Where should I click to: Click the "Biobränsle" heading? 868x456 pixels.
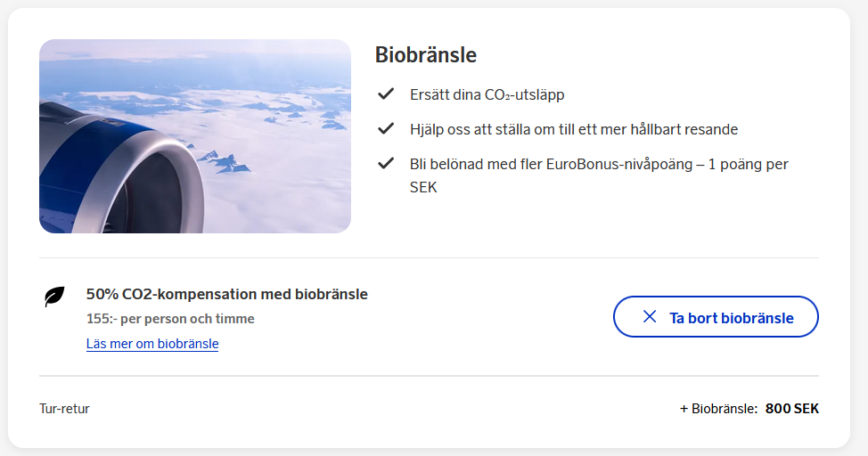pyautogui.click(x=425, y=54)
